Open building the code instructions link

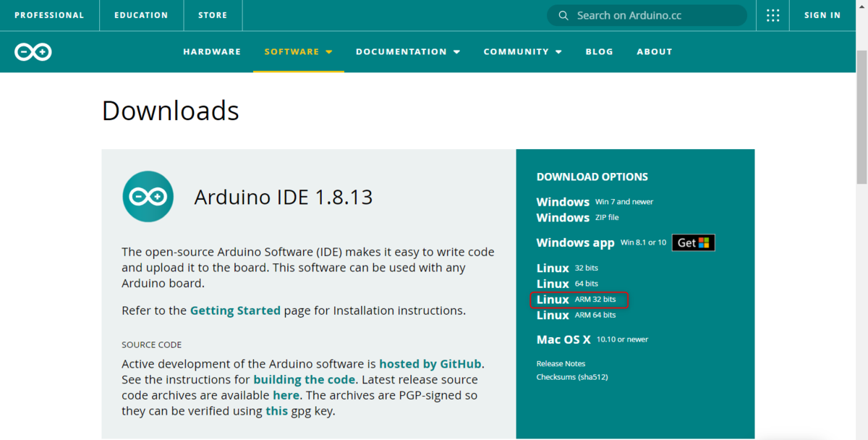[304, 380]
